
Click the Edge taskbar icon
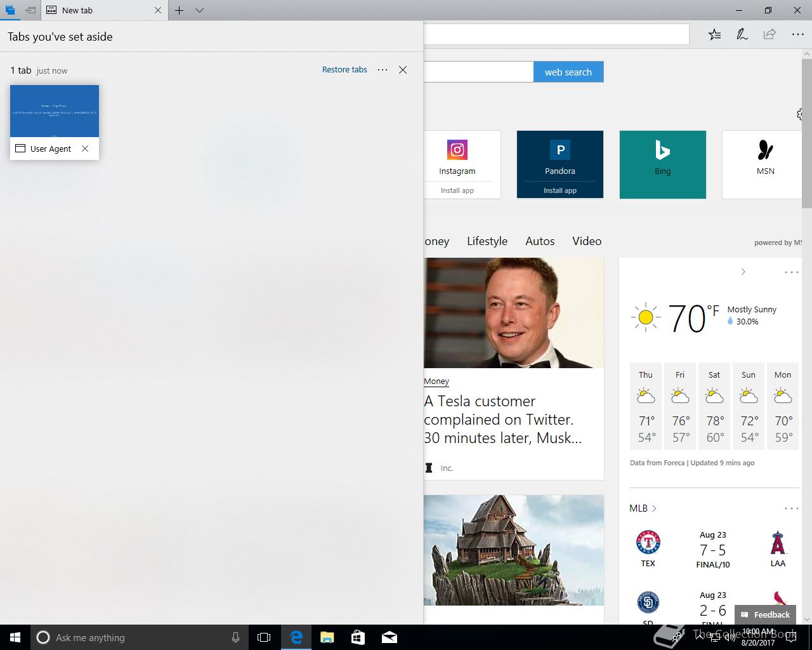click(x=296, y=637)
